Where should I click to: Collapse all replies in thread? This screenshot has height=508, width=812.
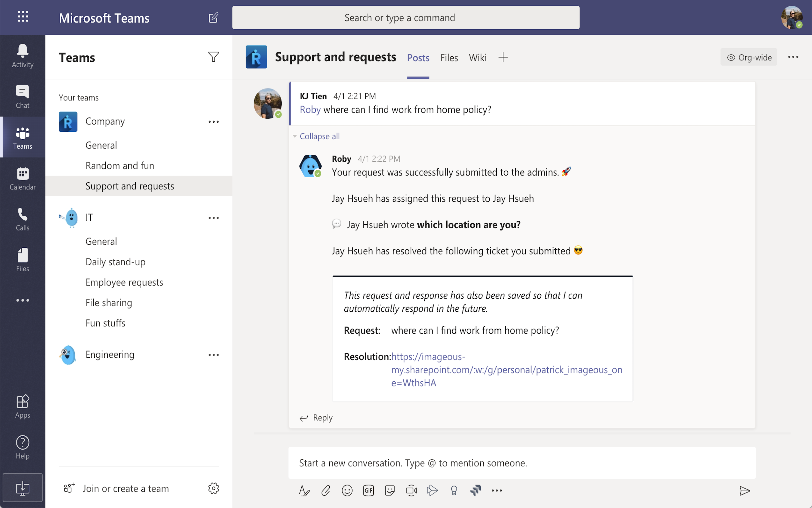(319, 136)
